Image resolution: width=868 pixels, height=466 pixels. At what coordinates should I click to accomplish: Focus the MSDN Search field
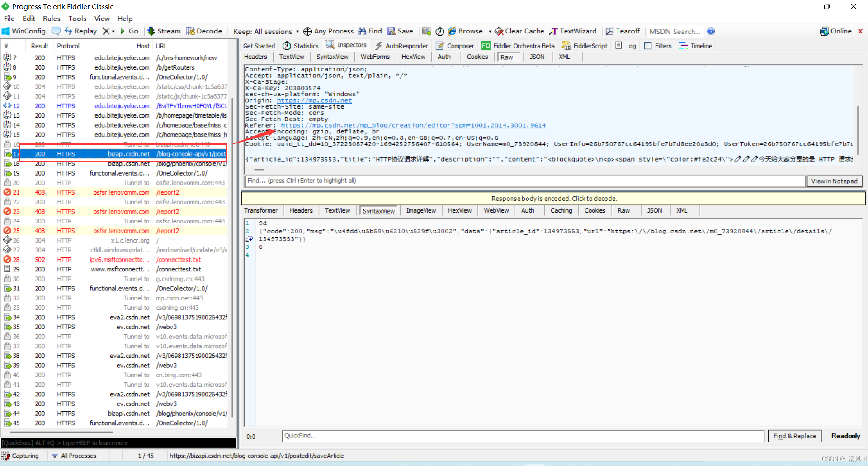[x=675, y=31]
